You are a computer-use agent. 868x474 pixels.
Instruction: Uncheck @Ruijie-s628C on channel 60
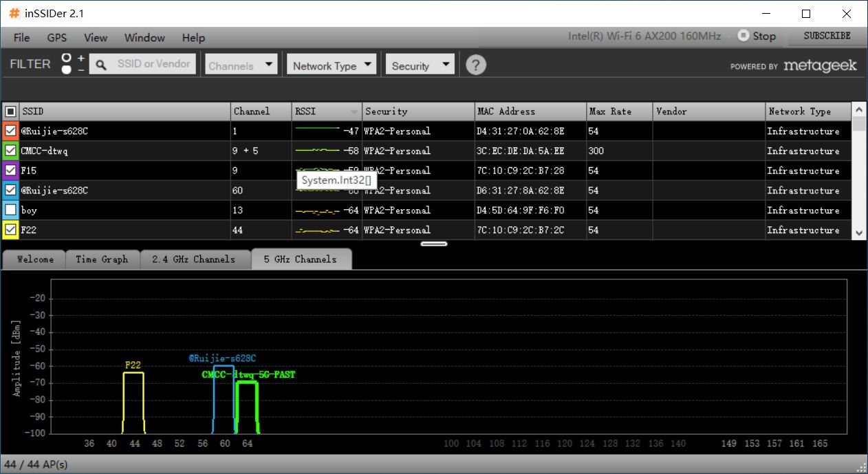click(10, 191)
